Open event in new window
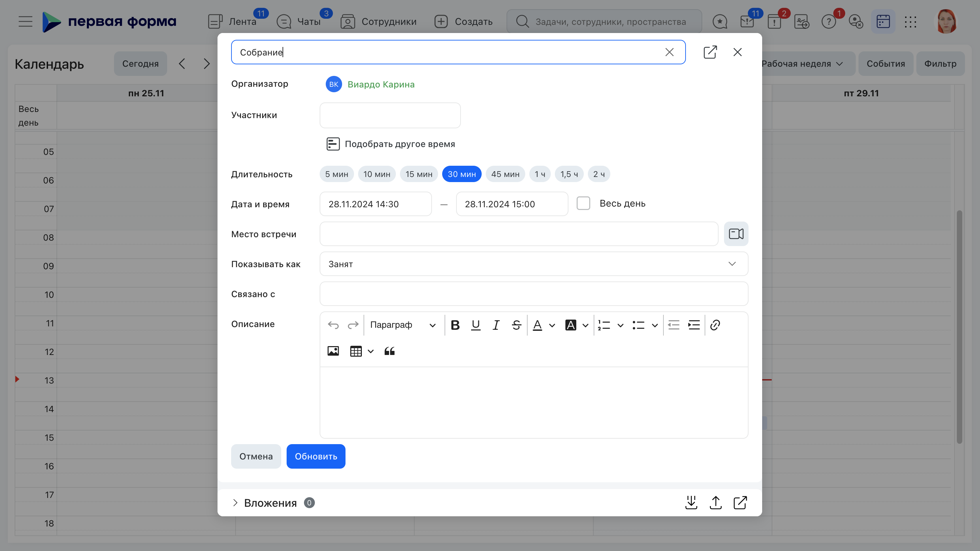Viewport: 980px width, 551px height. pos(710,52)
